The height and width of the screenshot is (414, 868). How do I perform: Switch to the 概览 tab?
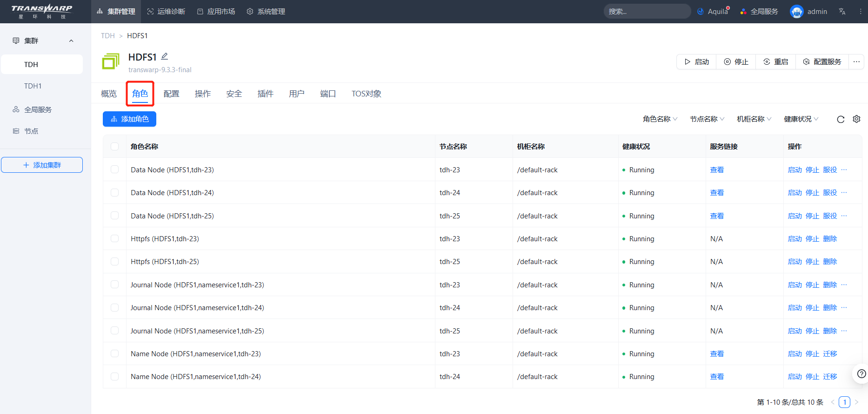coord(109,94)
